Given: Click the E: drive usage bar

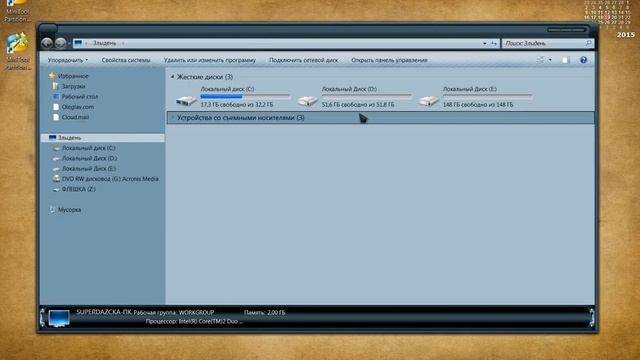Looking at the screenshot, I should 488,97.
